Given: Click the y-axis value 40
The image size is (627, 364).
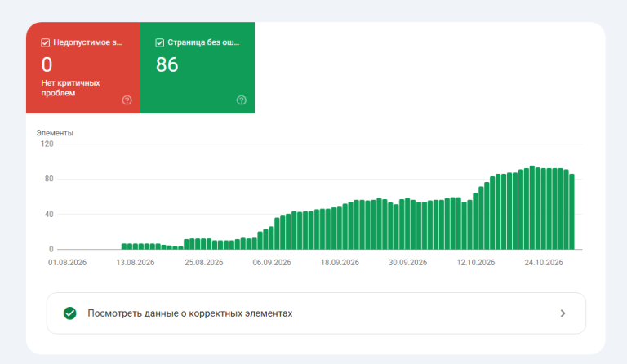Looking at the screenshot, I should [x=49, y=214].
